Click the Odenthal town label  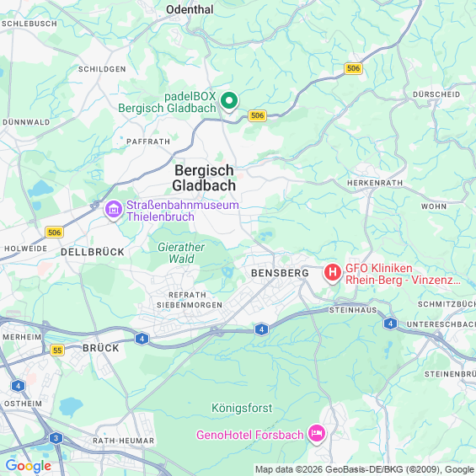tap(190, 10)
